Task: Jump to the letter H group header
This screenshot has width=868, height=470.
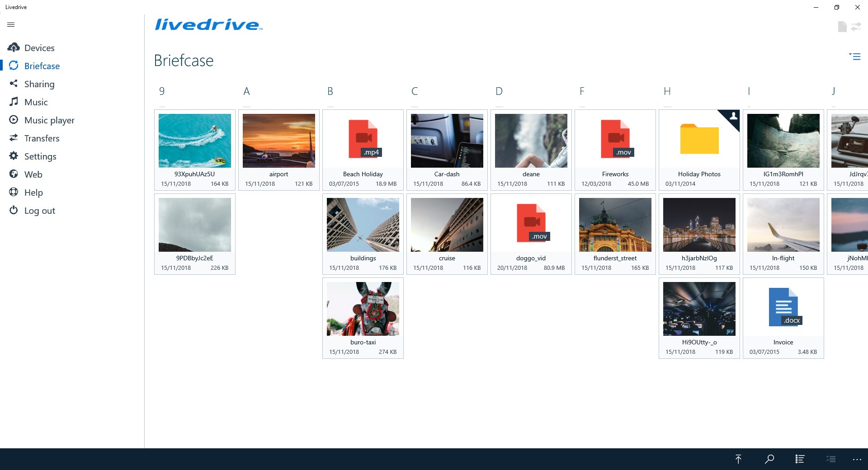Action: coord(667,91)
